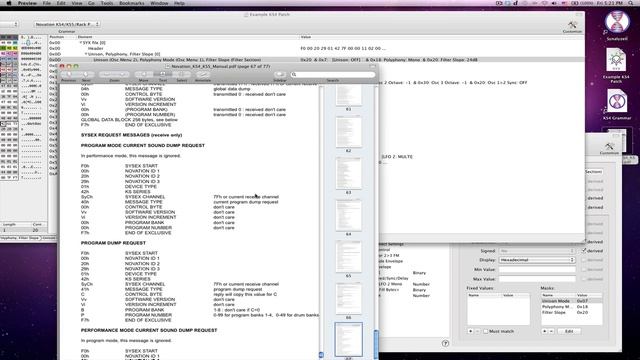Click the volume icon in menu bar
This screenshot has width=640, height=360.
[x=554, y=3]
